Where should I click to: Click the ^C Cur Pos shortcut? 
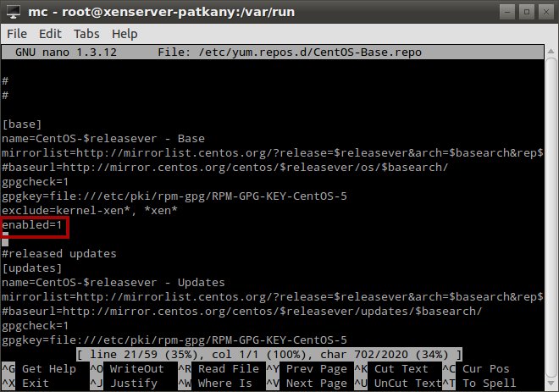pyautogui.click(x=476, y=369)
